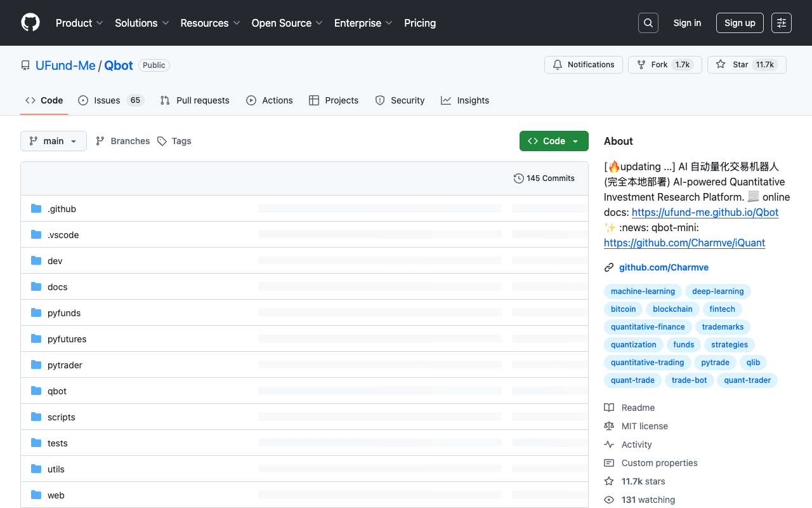Viewport: 812px width, 508px height.
Task: Click the .vscode folder icon
Action: tap(36, 235)
